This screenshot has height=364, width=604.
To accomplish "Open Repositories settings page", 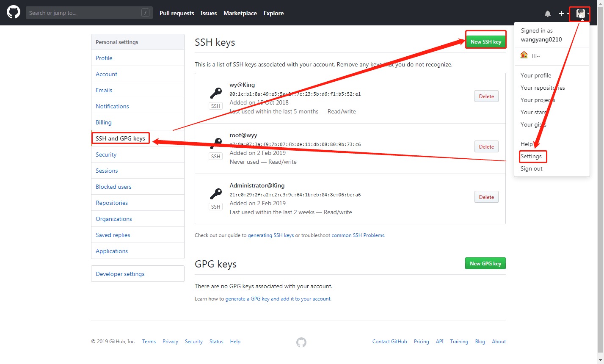I will tap(138, 203).
